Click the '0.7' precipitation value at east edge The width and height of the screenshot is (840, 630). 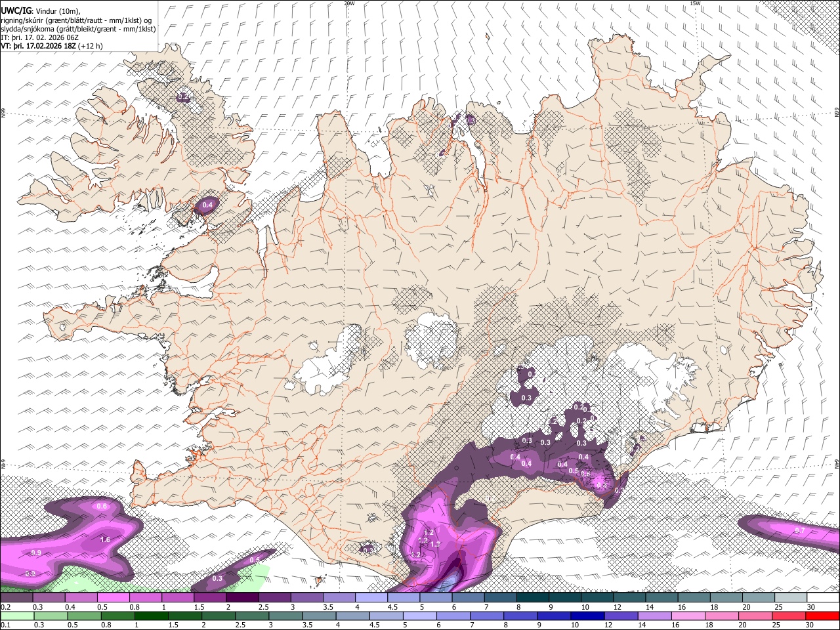tap(799, 530)
